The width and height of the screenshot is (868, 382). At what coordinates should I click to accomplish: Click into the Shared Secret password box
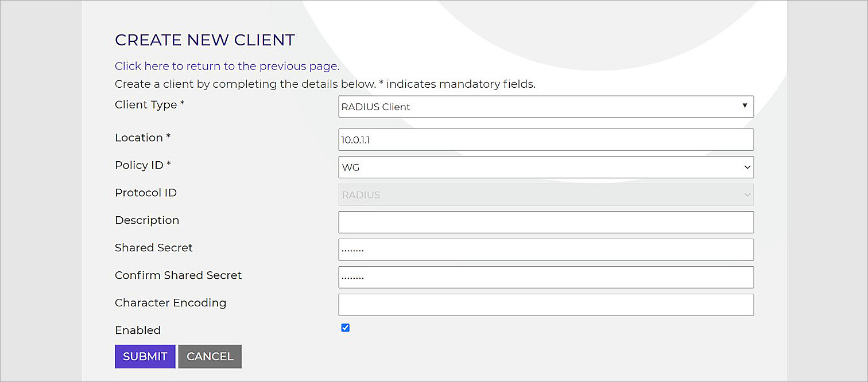tap(545, 250)
